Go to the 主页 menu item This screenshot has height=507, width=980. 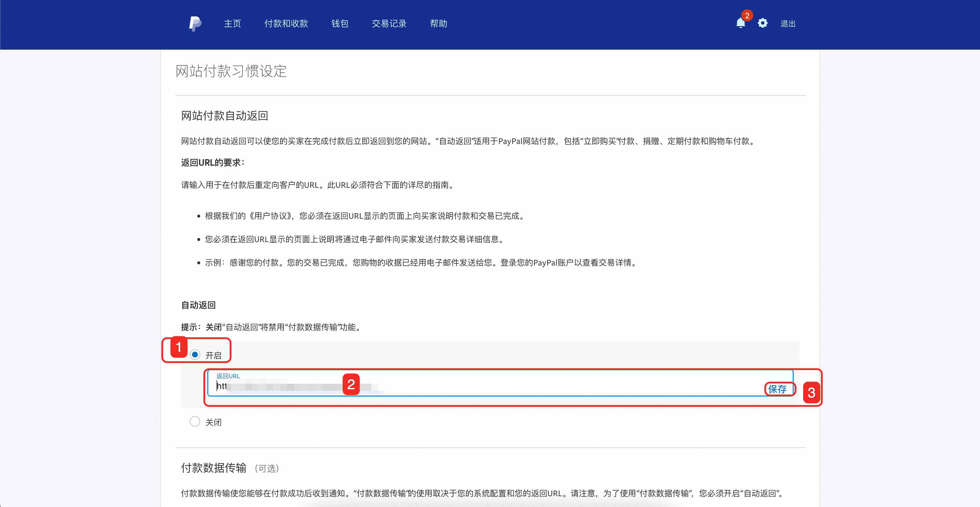tap(232, 24)
